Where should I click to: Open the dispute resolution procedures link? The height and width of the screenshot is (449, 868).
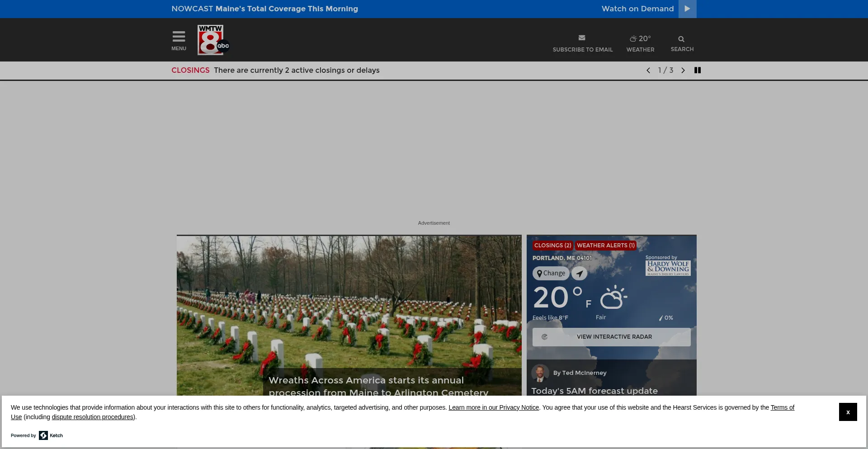[x=92, y=417]
